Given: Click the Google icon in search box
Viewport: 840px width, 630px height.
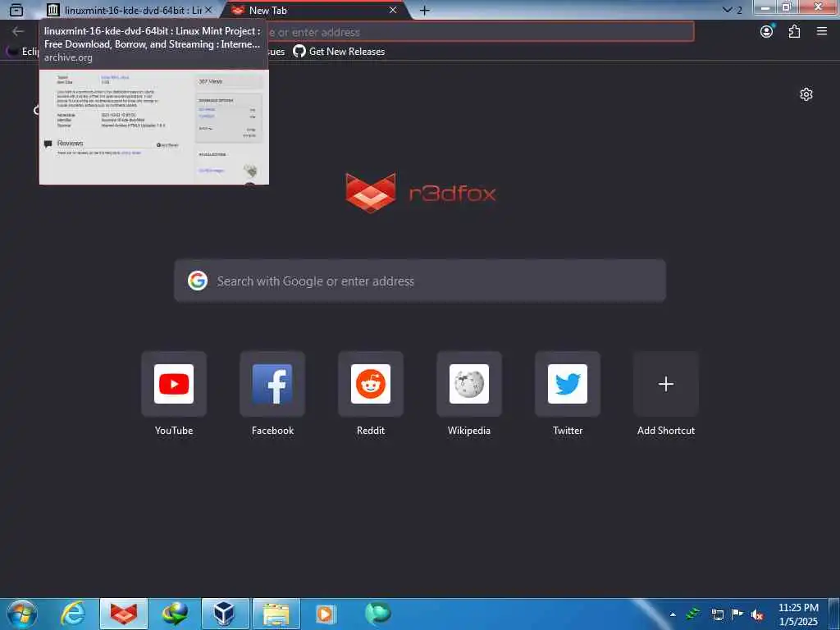Looking at the screenshot, I should [198, 281].
